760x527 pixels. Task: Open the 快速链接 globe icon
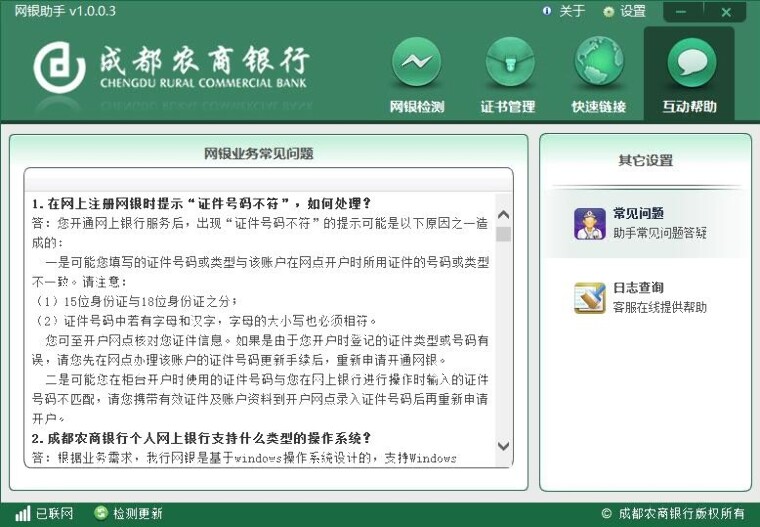click(599, 62)
